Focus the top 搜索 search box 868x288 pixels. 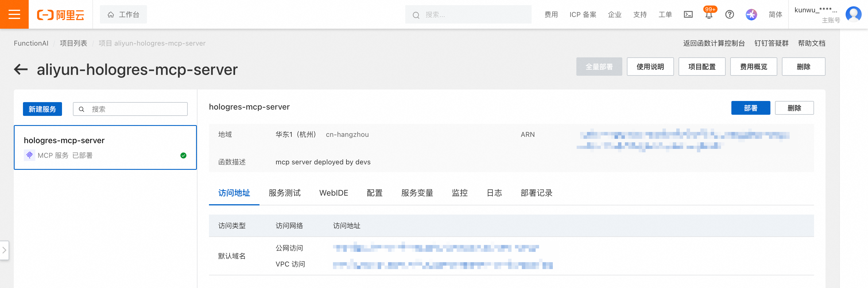pos(468,14)
